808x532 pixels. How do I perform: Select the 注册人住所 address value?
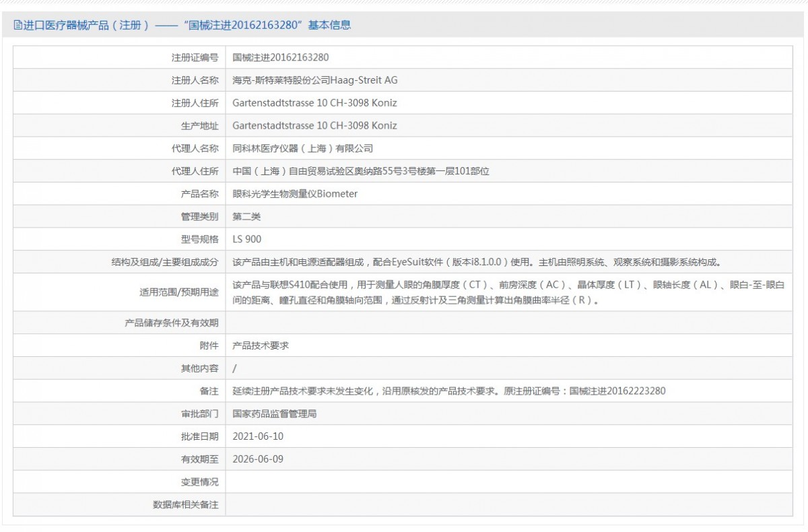click(314, 103)
